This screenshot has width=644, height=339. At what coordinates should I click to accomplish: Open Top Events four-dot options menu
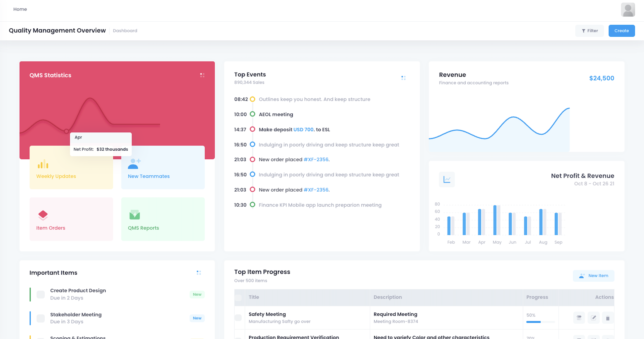click(x=403, y=78)
